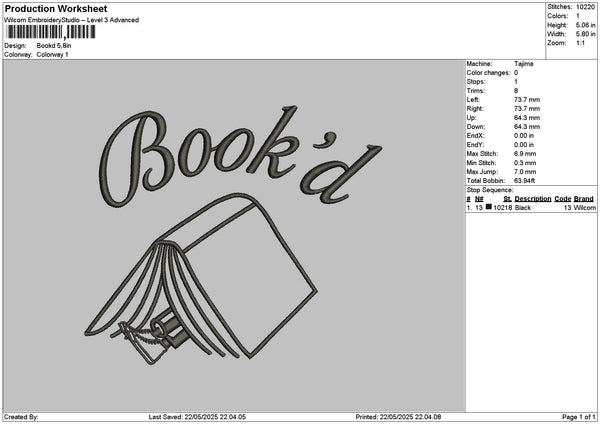Select the 'Printed: 22/05/2025 22.04.08' footer text
Viewport: 600px width, 424px height.
tap(398, 417)
